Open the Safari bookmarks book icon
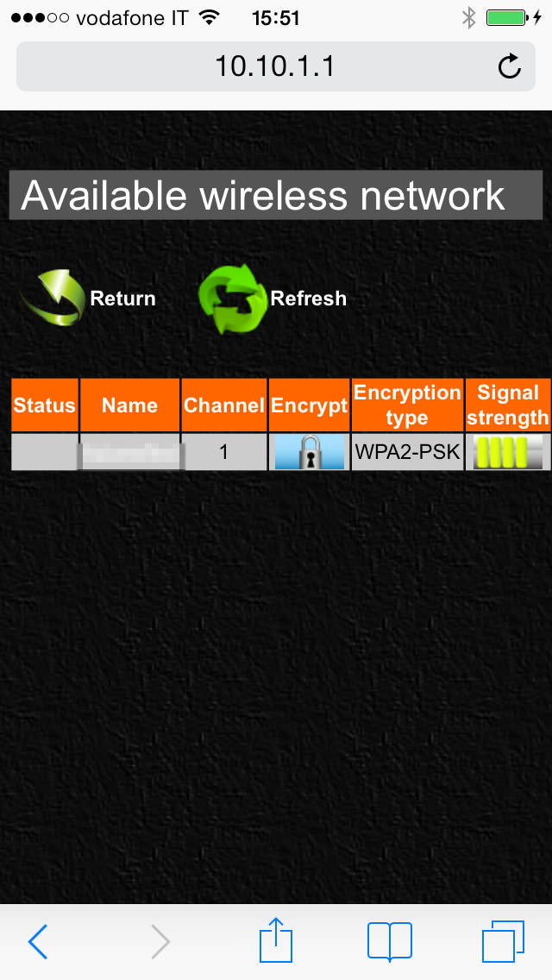Viewport: 552px width, 980px height. 390,940
